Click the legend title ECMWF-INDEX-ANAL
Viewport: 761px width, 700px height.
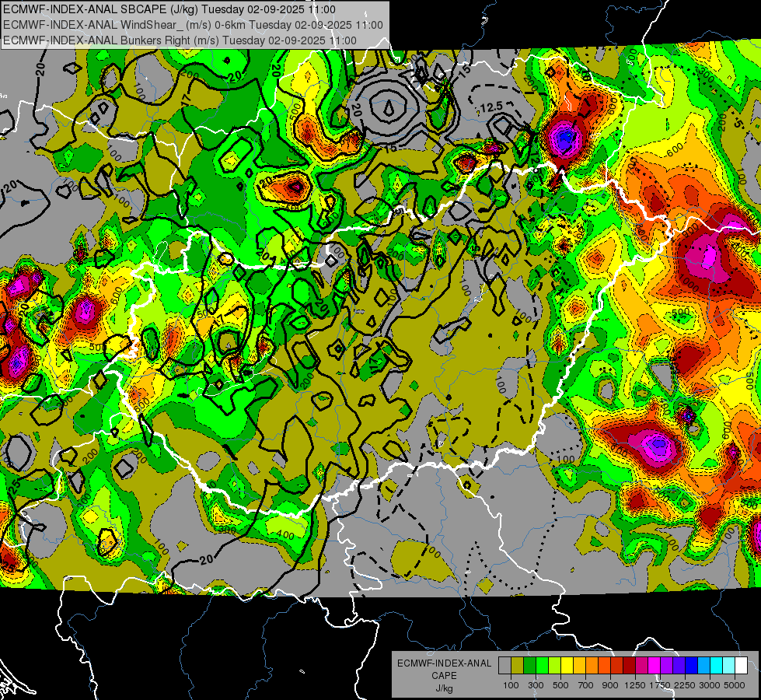coord(444,663)
